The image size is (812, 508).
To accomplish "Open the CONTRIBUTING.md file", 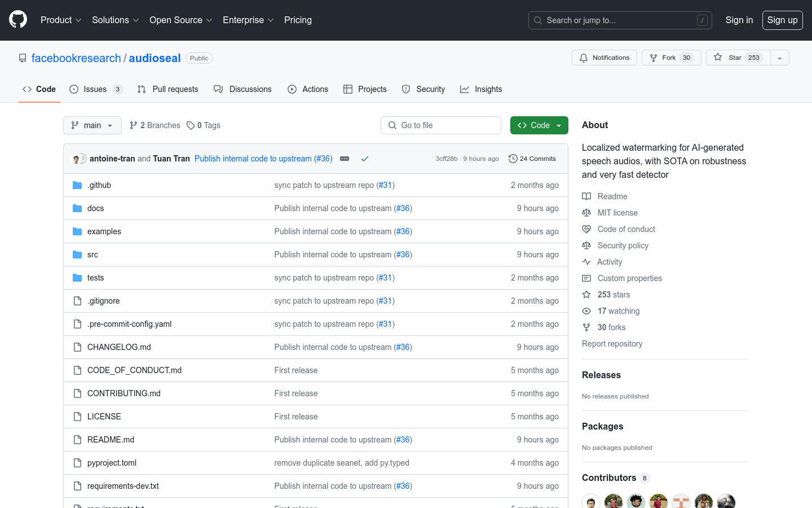I will pyautogui.click(x=124, y=393).
